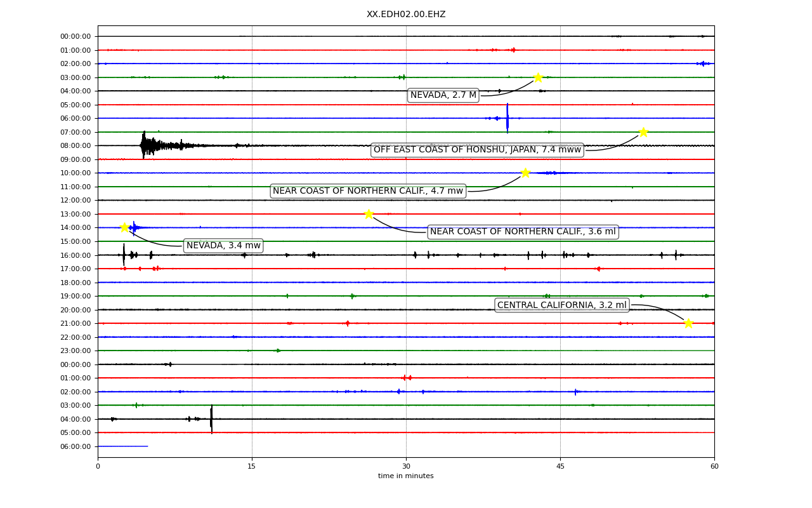This screenshot has width=812, height=508.
Task: Click the black spike on the lower 04:00:00 trace
Action: click(x=211, y=418)
